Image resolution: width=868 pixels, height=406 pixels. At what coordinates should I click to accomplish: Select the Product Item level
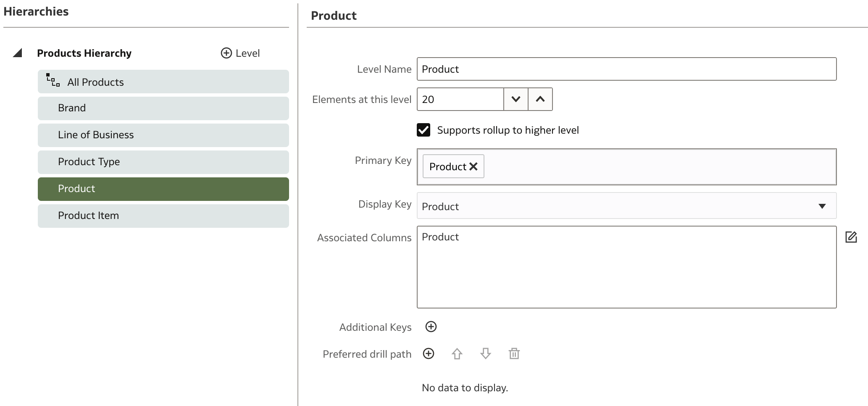coord(163,216)
